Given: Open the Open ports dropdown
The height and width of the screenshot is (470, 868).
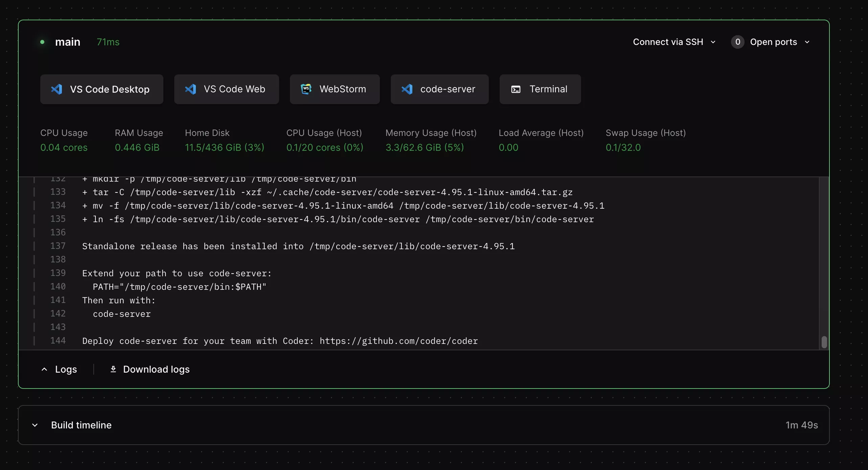Looking at the screenshot, I should pos(771,42).
